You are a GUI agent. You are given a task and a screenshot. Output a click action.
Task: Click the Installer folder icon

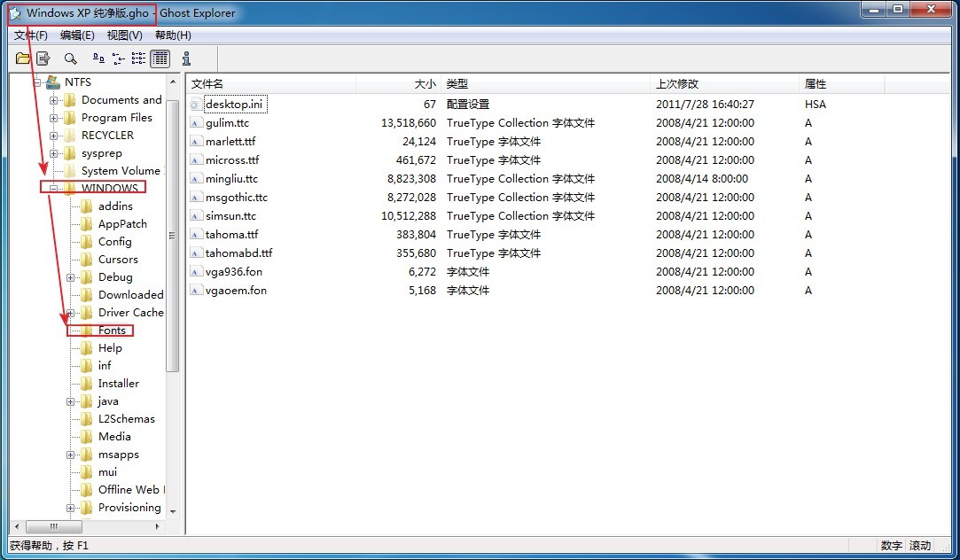87,384
